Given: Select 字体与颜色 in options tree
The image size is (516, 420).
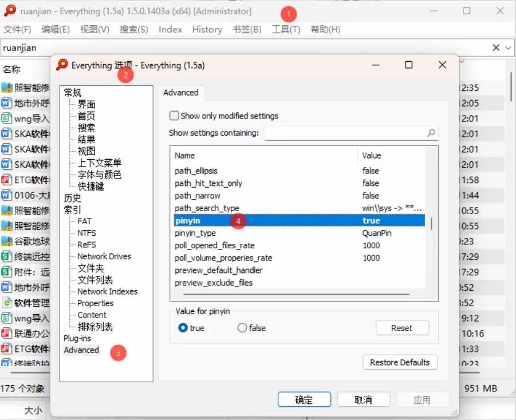Looking at the screenshot, I should (100, 175).
